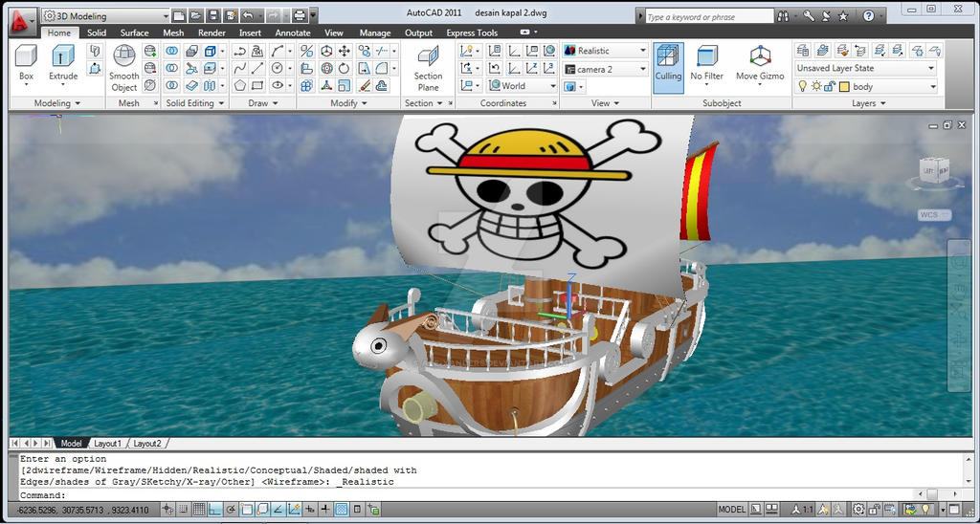Switch to the Render ribbon tab

212,33
